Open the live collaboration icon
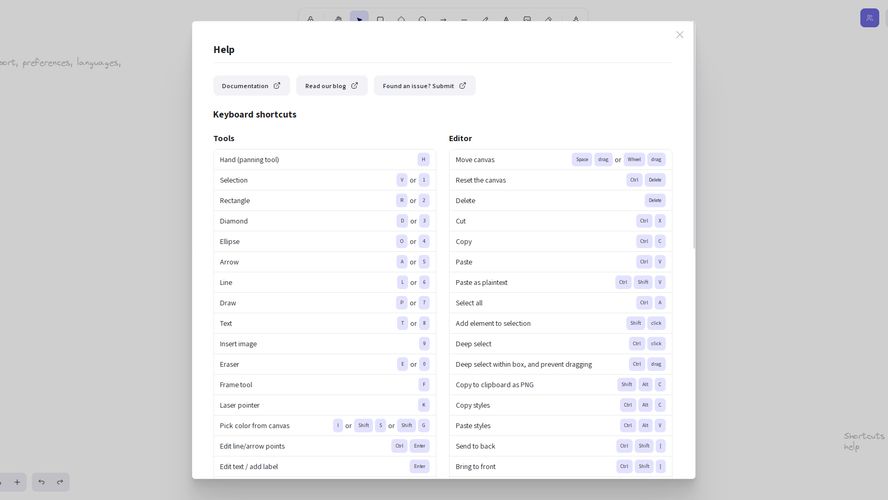This screenshot has width=888, height=500. pyautogui.click(x=869, y=18)
